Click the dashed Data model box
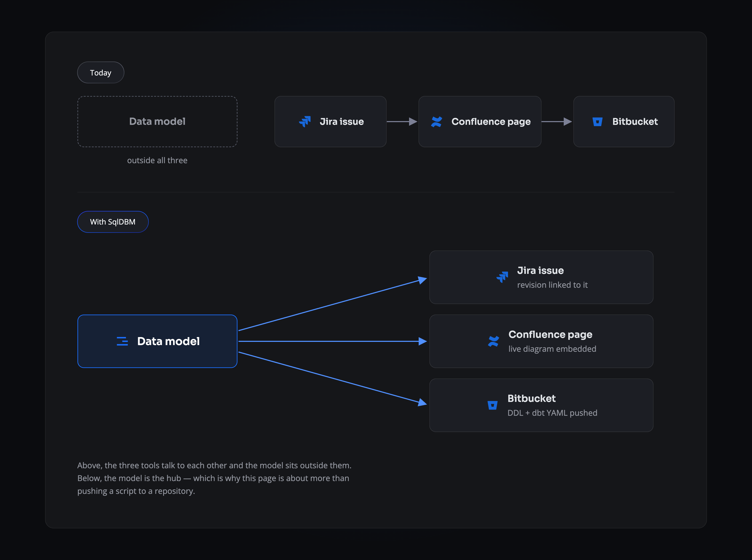This screenshot has height=560, width=752. 157,121
